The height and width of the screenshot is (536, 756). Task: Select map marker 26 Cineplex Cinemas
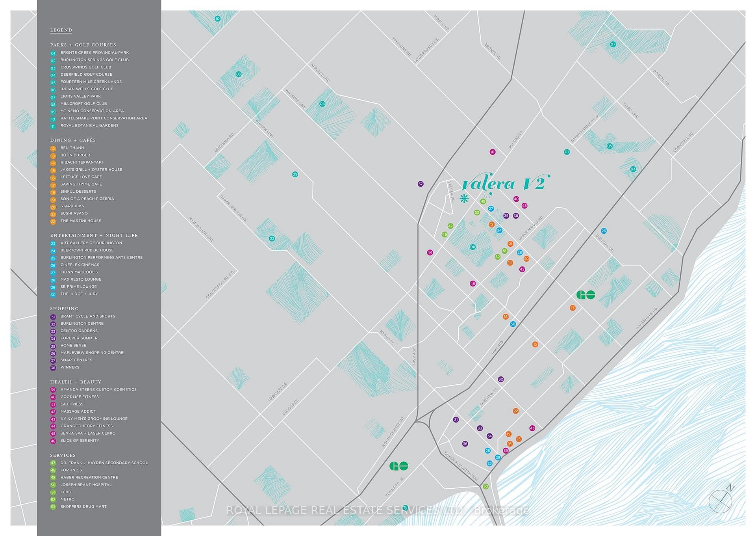pyautogui.click(x=604, y=231)
